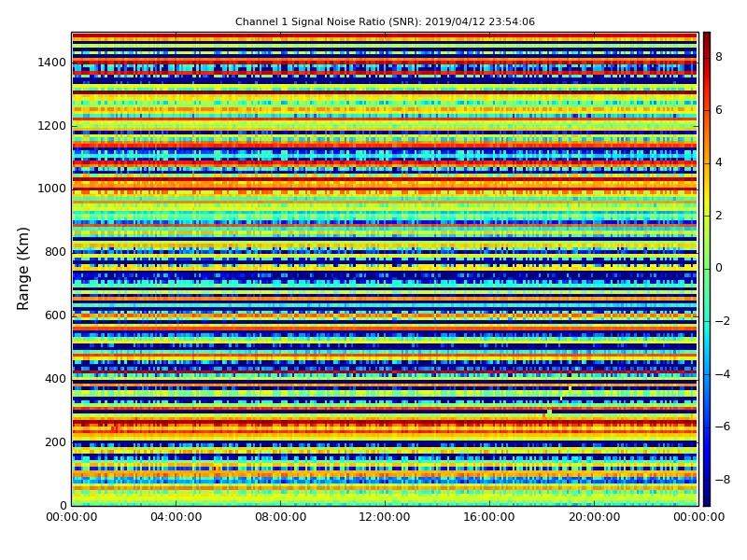Click the colorbar label −6
This screenshot has width=747, height=560.
723,427
